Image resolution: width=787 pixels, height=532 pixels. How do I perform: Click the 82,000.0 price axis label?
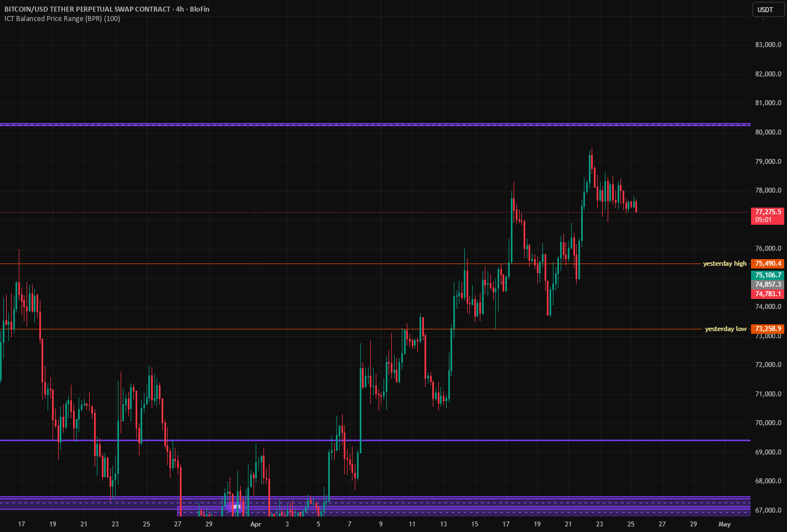pyautogui.click(x=768, y=74)
